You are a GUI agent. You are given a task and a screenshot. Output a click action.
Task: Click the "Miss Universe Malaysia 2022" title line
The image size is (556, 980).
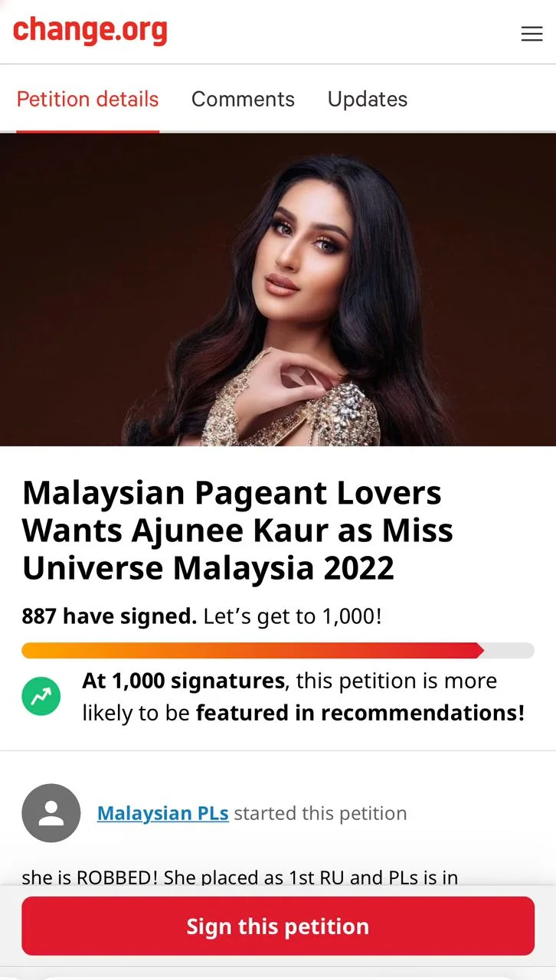[x=208, y=568]
